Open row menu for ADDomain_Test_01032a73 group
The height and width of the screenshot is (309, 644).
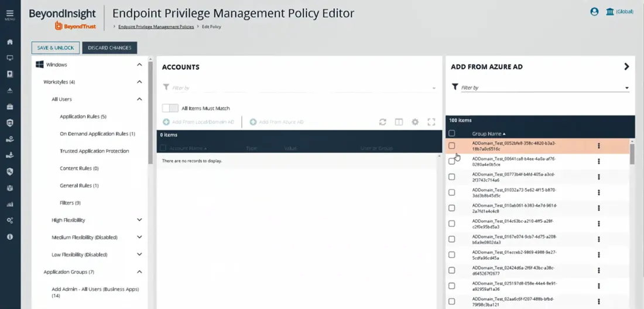tap(599, 192)
